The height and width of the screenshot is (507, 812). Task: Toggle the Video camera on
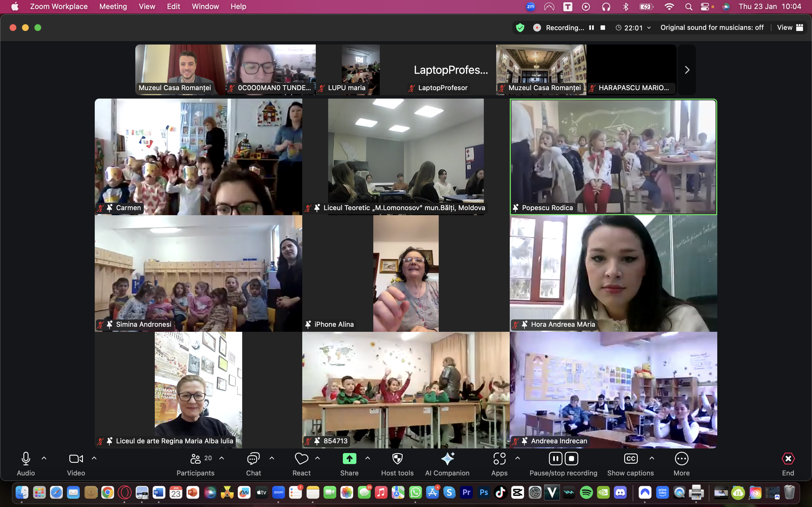76,459
